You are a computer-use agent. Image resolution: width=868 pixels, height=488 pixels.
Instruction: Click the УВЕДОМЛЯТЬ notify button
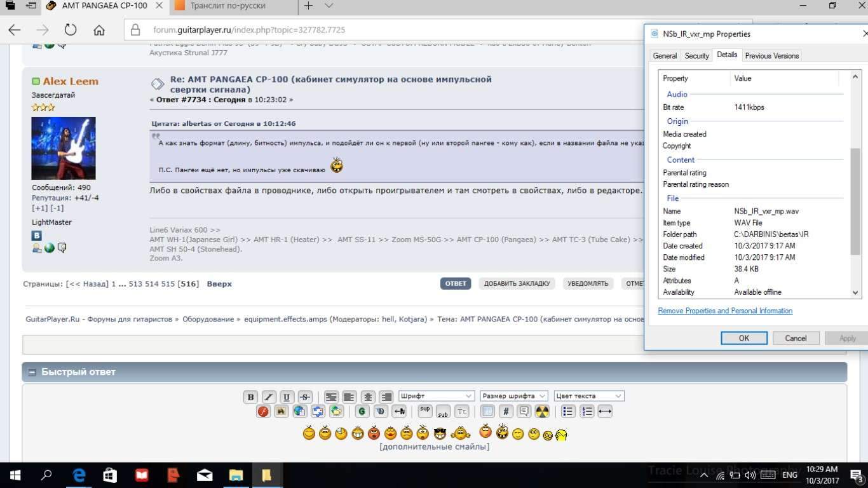point(588,283)
